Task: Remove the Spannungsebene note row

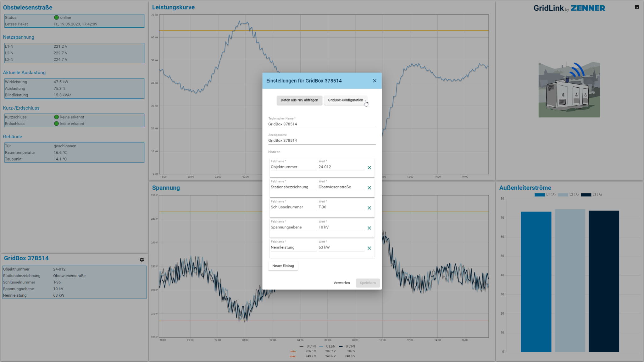Action: [369, 228]
